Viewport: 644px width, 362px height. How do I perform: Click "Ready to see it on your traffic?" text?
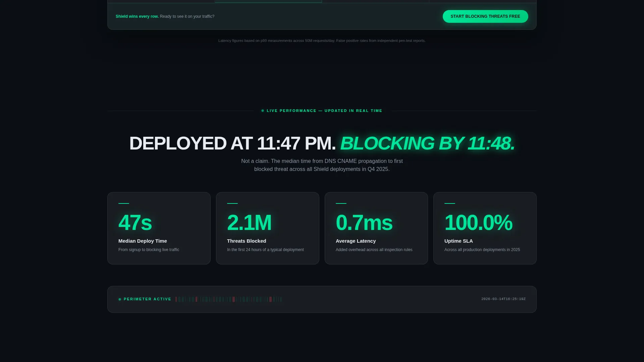(187, 16)
